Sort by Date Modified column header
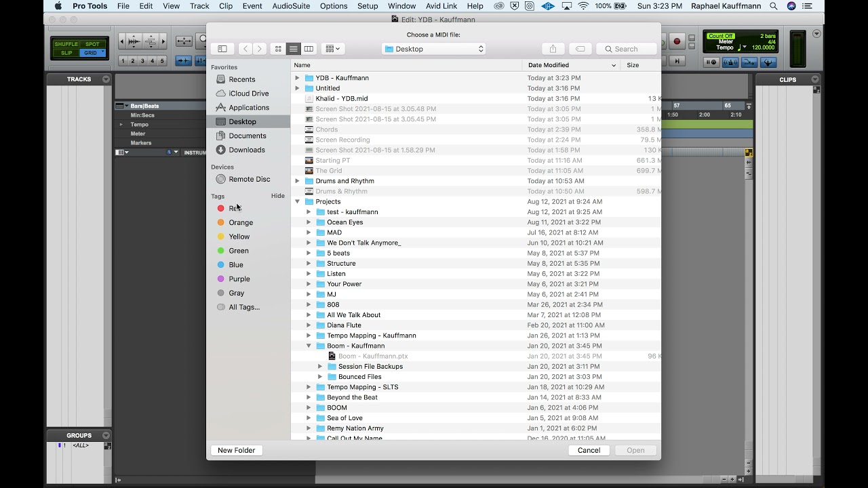Screen dimensions: 868x488 (x=570, y=65)
